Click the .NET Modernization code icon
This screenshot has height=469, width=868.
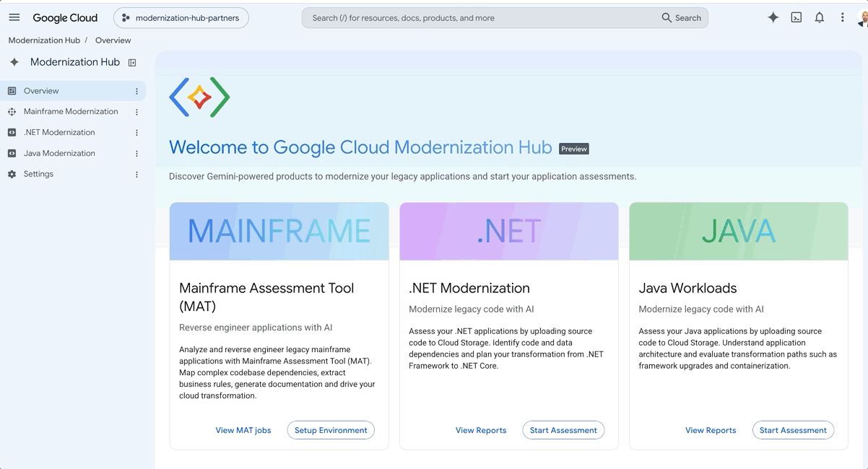[12, 133]
